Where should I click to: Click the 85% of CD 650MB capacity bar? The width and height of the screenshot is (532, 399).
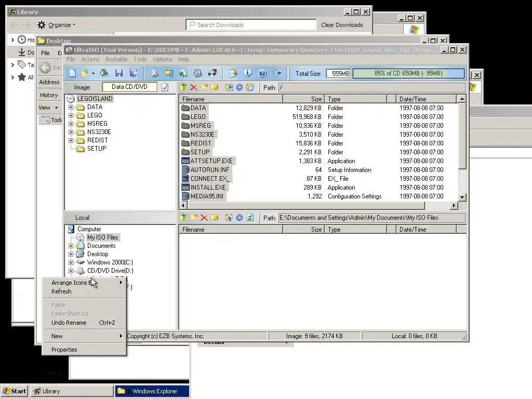pos(408,73)
